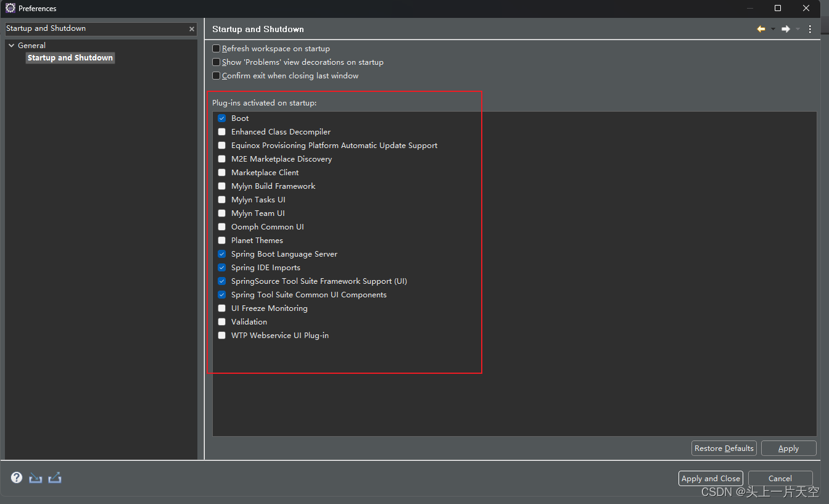Click the Cancel button
This screenshot has width=829, height=504.
780,479
